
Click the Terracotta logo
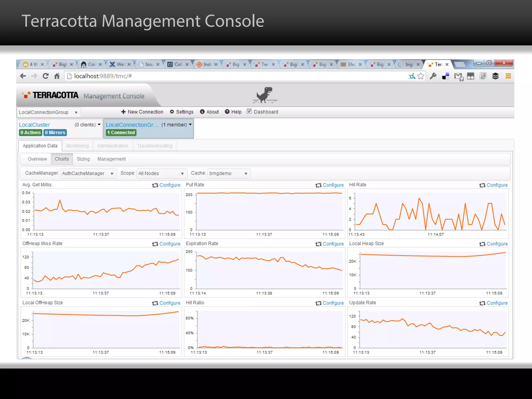coord(50,95)
